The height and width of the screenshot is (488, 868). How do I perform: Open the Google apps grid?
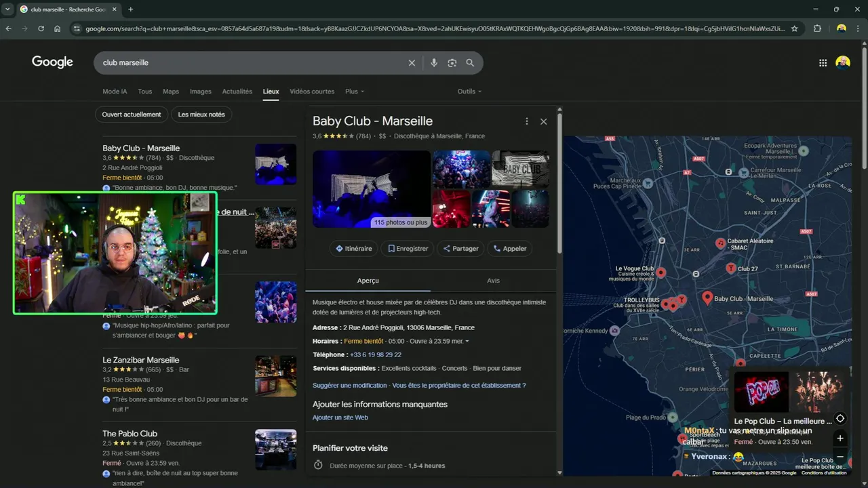(823, 63)
